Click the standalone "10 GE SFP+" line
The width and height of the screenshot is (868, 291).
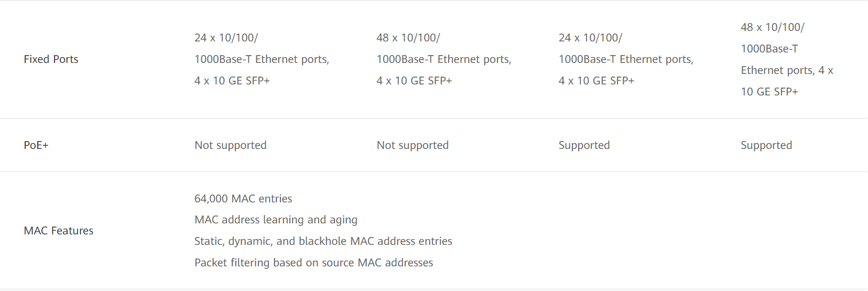(x=769, y=92)
